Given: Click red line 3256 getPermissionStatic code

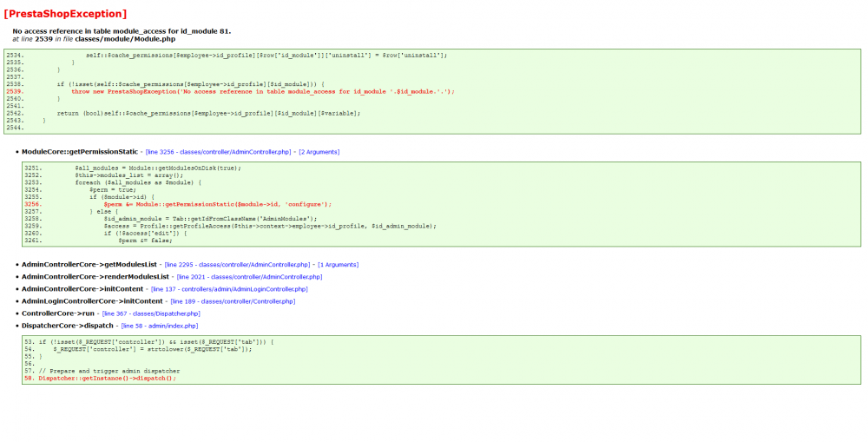Looking at the screenshot, I should (218, 204).
